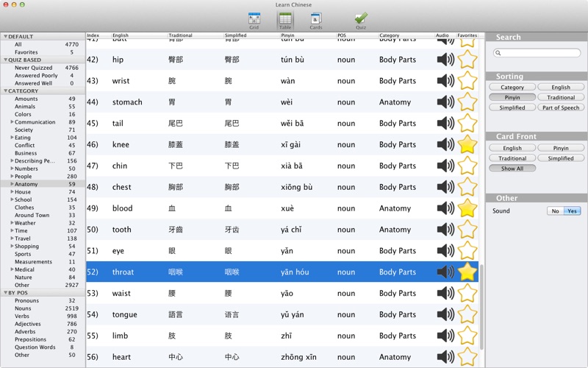Unfavorite the throat row star
The height and width of the screenshot is (368, 588).
(x=467, y=272)
